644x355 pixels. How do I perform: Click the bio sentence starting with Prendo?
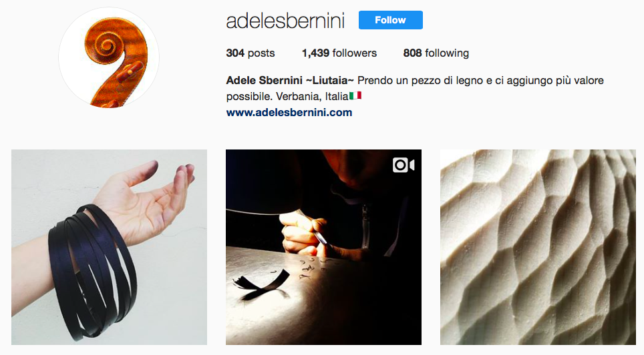(x=415, y=88)
